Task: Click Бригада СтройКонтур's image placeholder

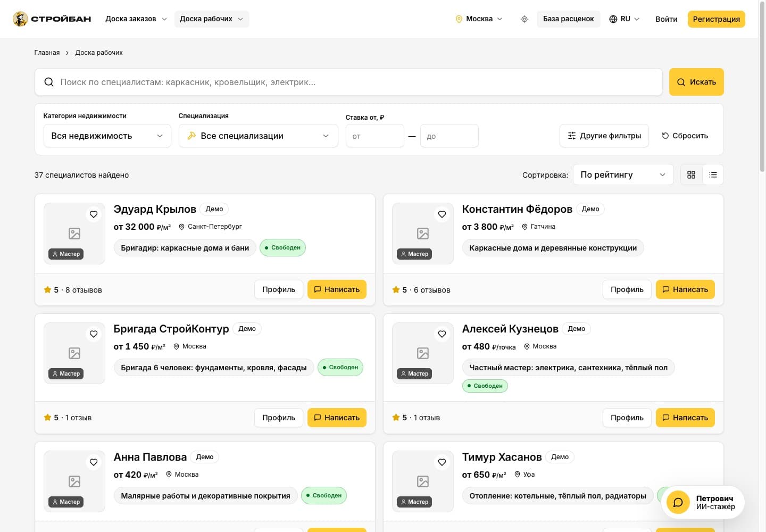Action: 74,353
